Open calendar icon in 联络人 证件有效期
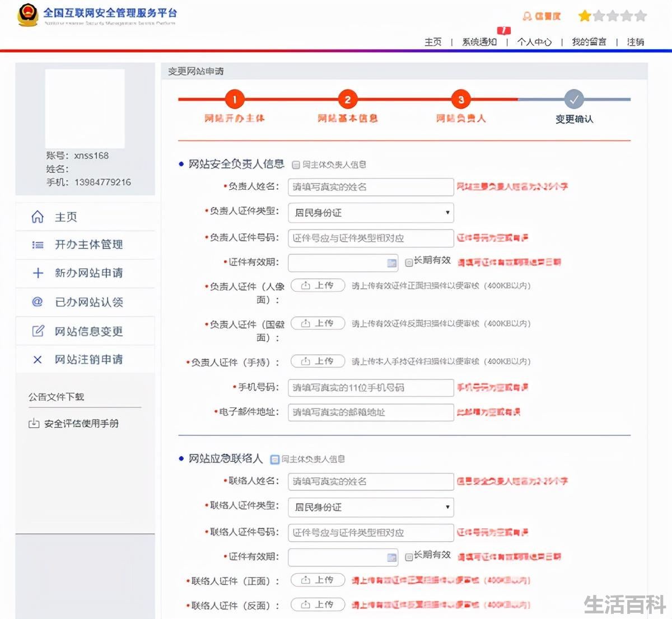The image size is (672, 619). pyautogui.click(x=392, y=557)
